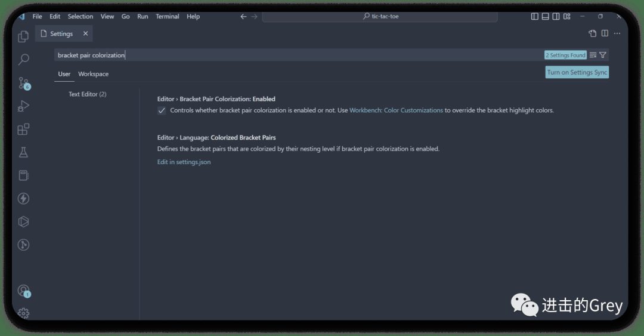Click the Open Settings (JSON) icon

pyautogui.click(x=592, y=33)
